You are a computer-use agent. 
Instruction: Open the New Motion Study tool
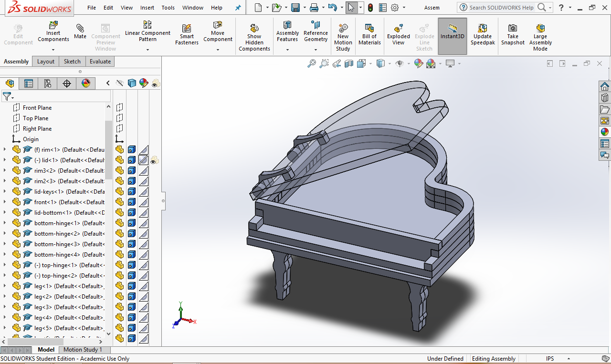tap(343, 37)
